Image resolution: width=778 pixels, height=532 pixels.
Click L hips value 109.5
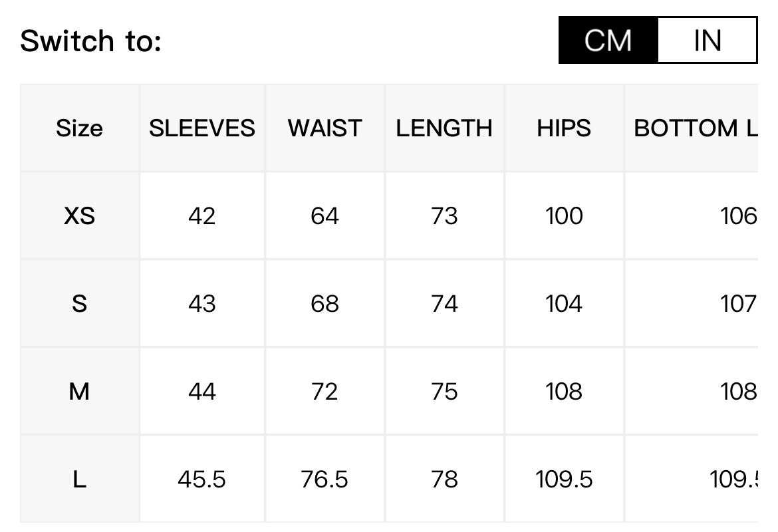pyautogui.click(x=564, y=479)
